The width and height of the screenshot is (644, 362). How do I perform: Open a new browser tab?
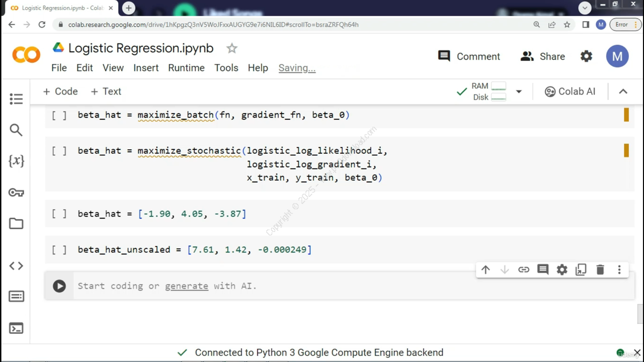click(x=129, y=8)
